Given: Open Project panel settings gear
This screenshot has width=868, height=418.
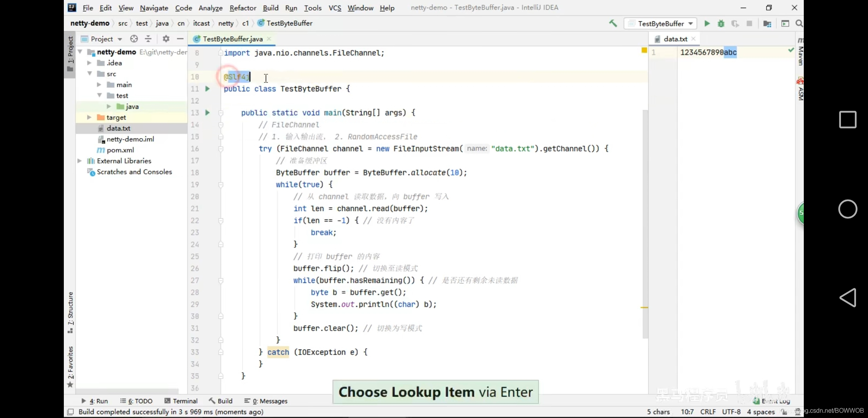Looking at the screenshot, I should tap(166, 39).
